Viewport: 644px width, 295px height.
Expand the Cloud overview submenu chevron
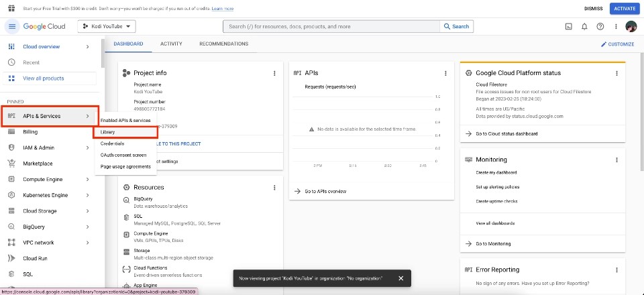87,46
